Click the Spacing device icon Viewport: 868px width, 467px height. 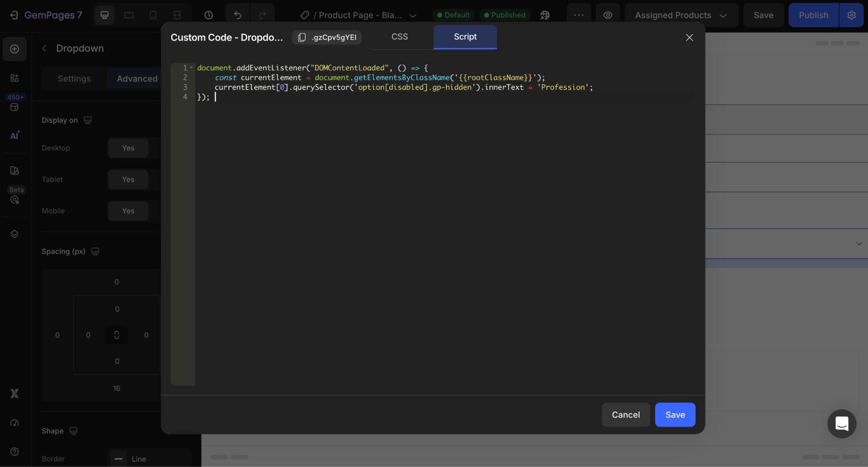coord(96,252)
